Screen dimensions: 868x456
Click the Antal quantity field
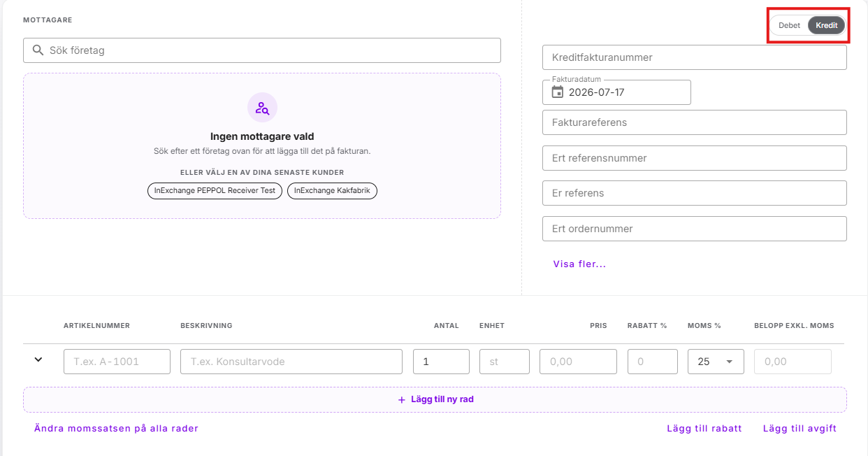[441, 362]
